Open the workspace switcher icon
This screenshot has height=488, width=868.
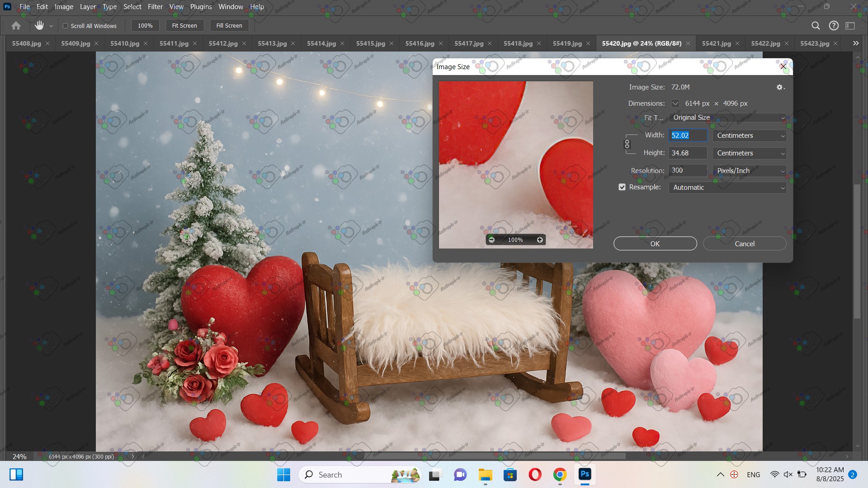tap(850, 26)
